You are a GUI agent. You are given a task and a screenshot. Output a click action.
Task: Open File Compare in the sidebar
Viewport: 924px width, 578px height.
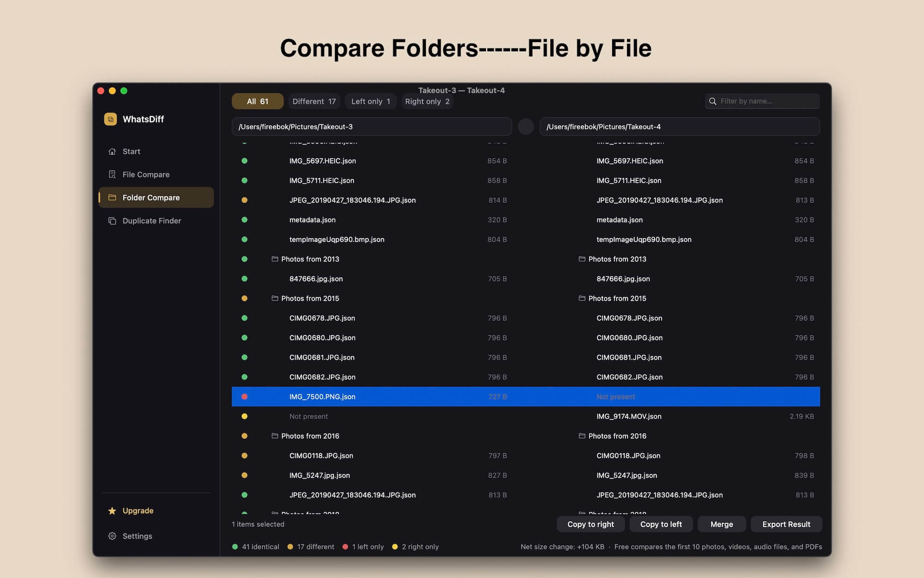click(x=156, y=174)
